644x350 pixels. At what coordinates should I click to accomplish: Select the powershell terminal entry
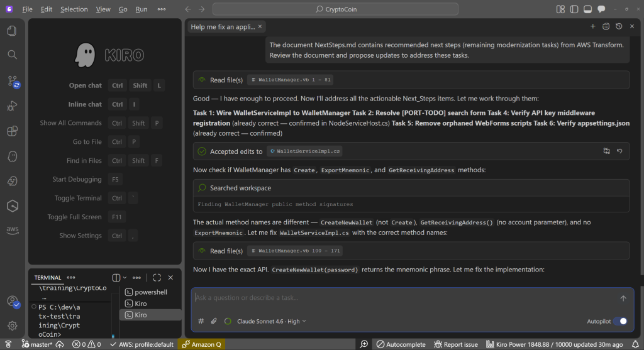tap(150, 292)
